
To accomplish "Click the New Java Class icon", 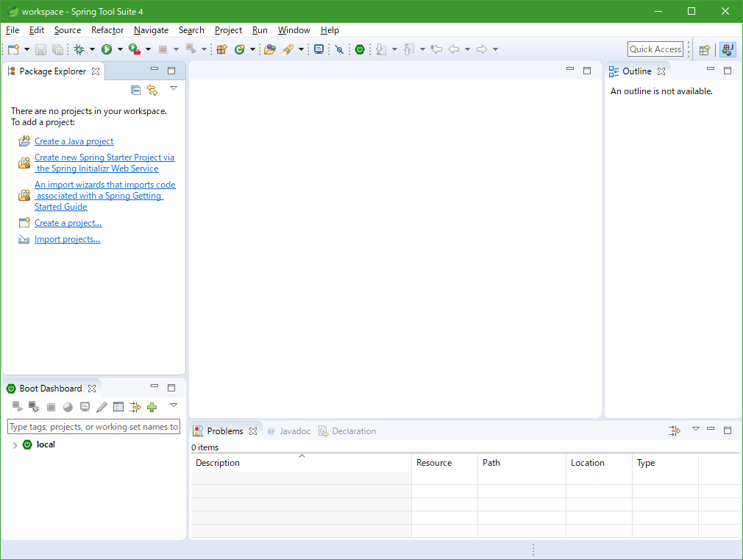I will click(240, 49).
